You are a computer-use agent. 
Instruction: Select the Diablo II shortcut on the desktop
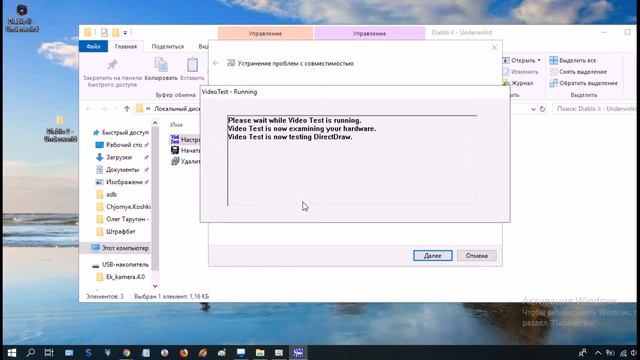(22, 18)
